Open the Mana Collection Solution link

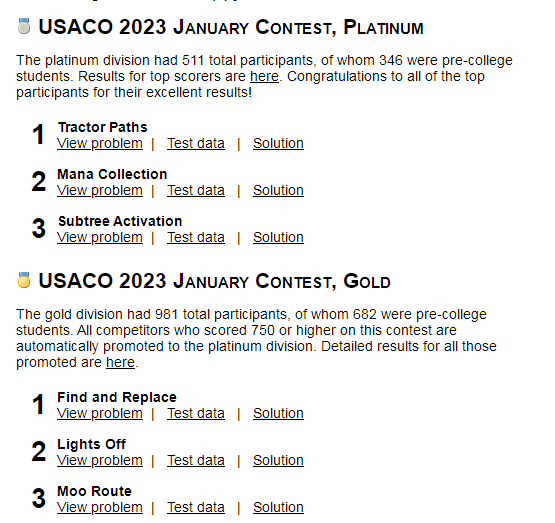click(x=278, y=191)
